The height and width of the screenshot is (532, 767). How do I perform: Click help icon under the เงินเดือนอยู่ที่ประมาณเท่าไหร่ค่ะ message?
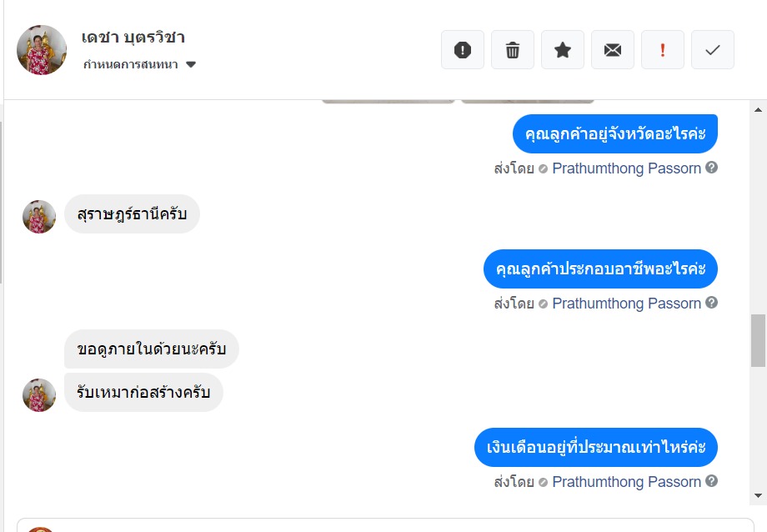(x=711, y=481)
